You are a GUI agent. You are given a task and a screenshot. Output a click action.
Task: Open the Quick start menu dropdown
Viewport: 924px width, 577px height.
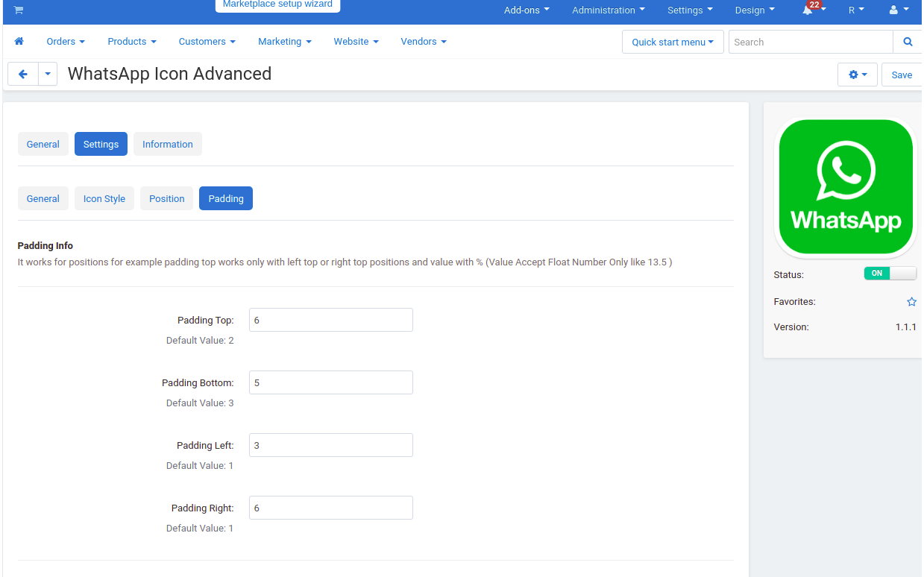[673, 42]
